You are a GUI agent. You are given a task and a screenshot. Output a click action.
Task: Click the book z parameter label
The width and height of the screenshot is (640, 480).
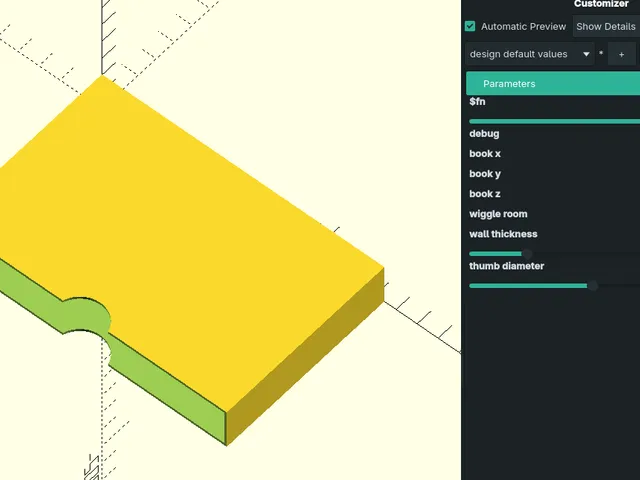click(485, 194)
